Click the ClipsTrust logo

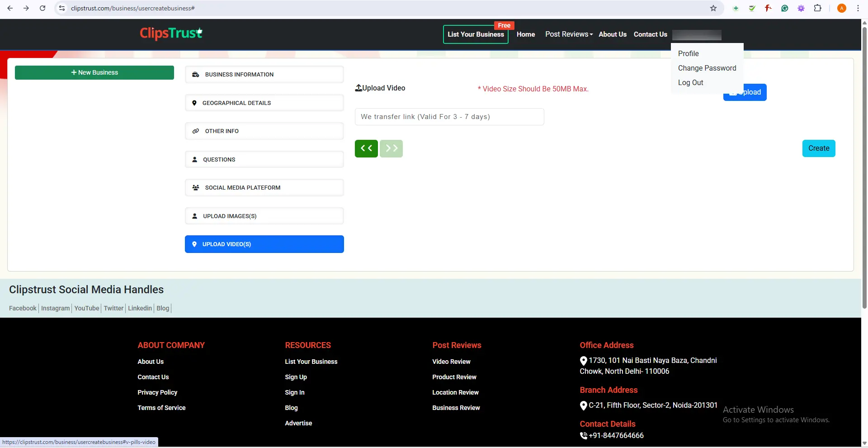point(171,33)
